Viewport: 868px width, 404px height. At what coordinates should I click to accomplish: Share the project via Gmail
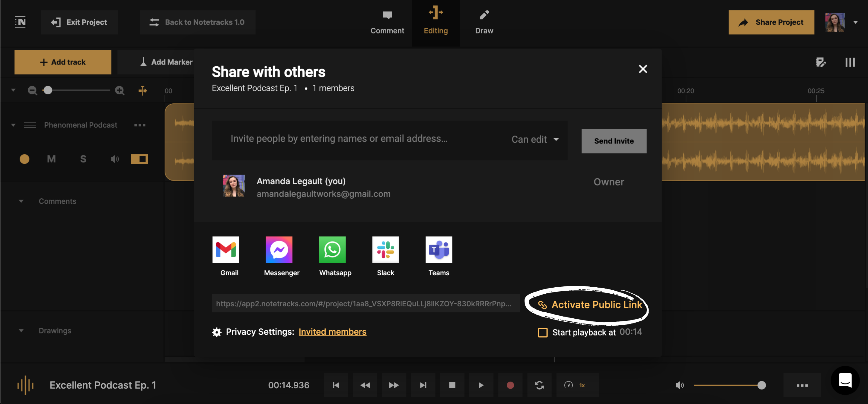tap(225, 250)
